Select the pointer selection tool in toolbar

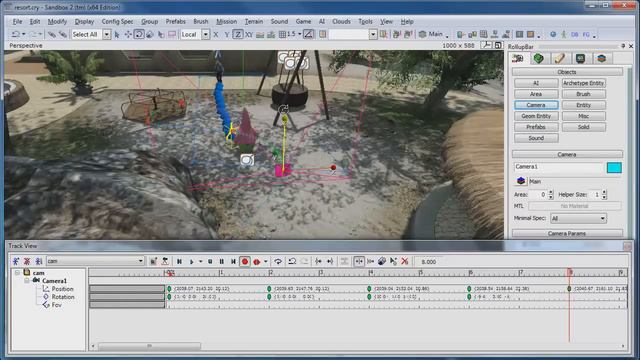(x=117, y=35)
